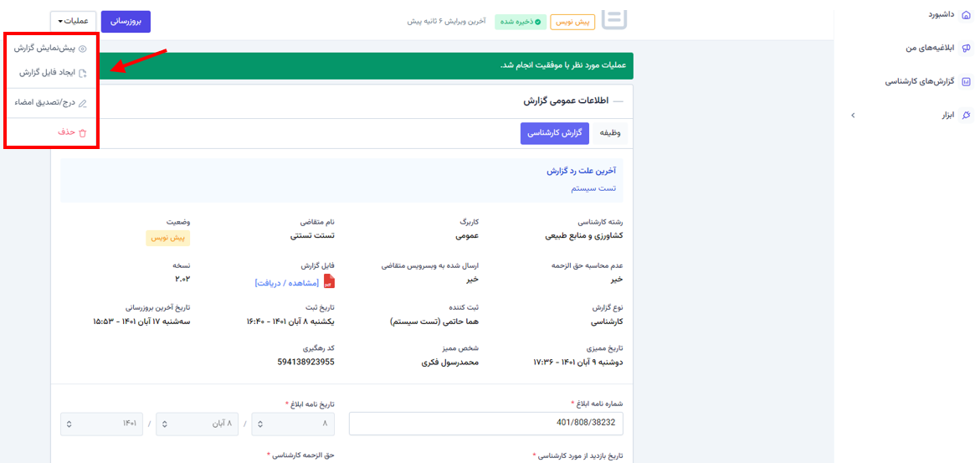Viewport: 980px width, 463px height.
Task: Click the chart icon beside گزارش‌های کارشناسی
Action: pyautogui.click(x=967, y=81)
